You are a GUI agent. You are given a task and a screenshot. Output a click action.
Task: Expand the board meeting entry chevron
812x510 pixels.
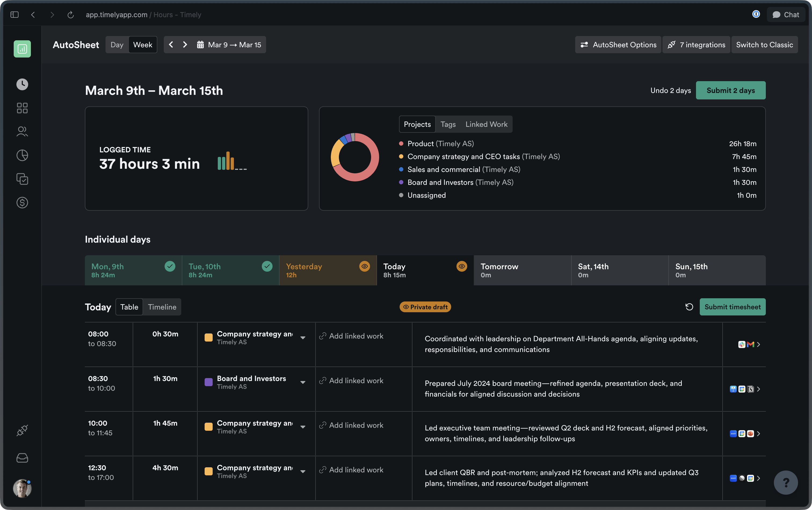point(758,389)
